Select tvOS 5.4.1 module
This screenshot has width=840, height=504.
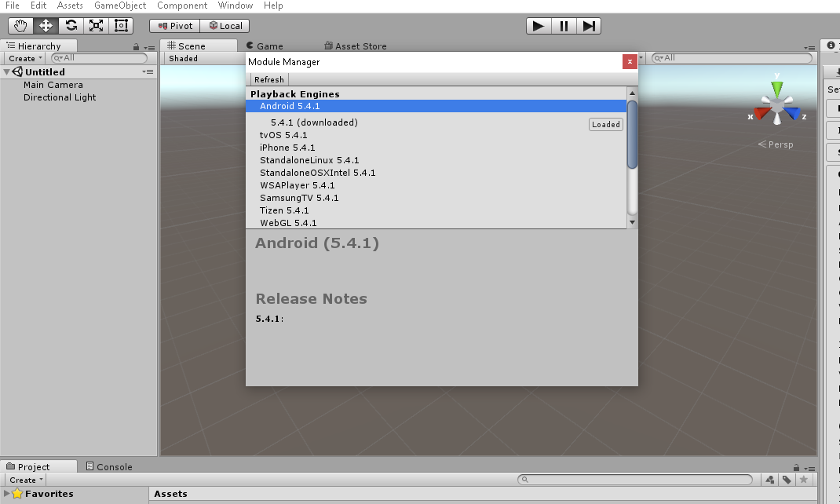[x=283, y=135]
